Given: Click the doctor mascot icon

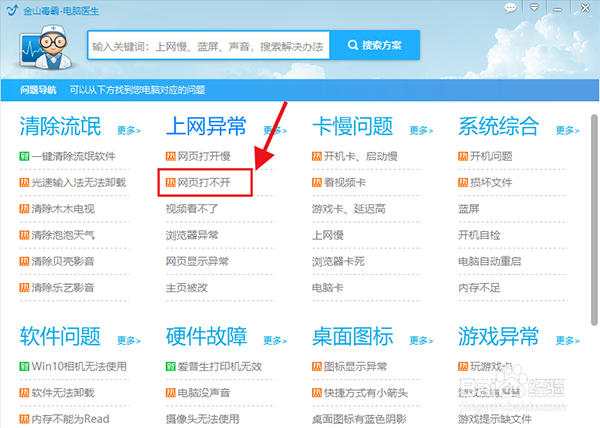Looking at the screenshot, I should [46, 47].
